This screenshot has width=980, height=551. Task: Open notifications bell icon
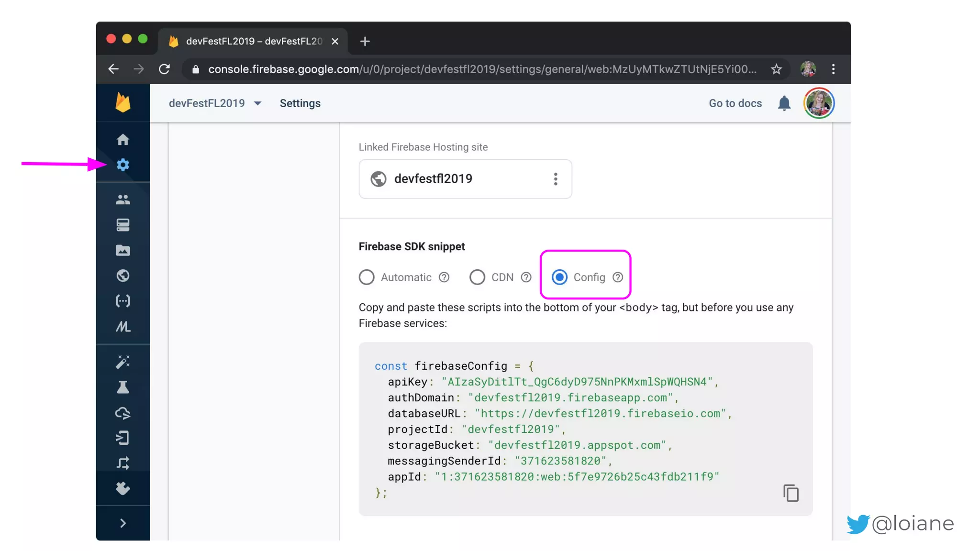(x=784, y=103)
